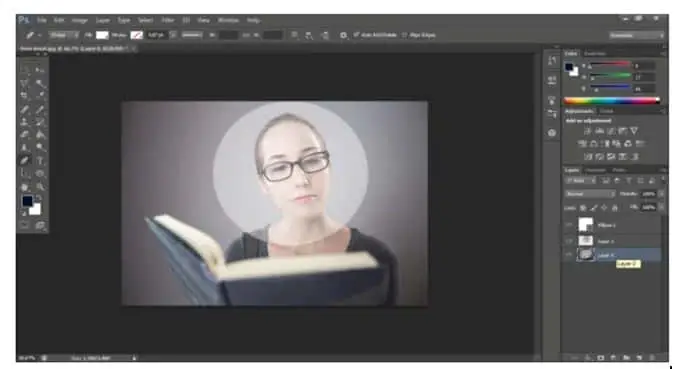
Task: Toggle visibility of the selected layer
Action: click(569, 255)
